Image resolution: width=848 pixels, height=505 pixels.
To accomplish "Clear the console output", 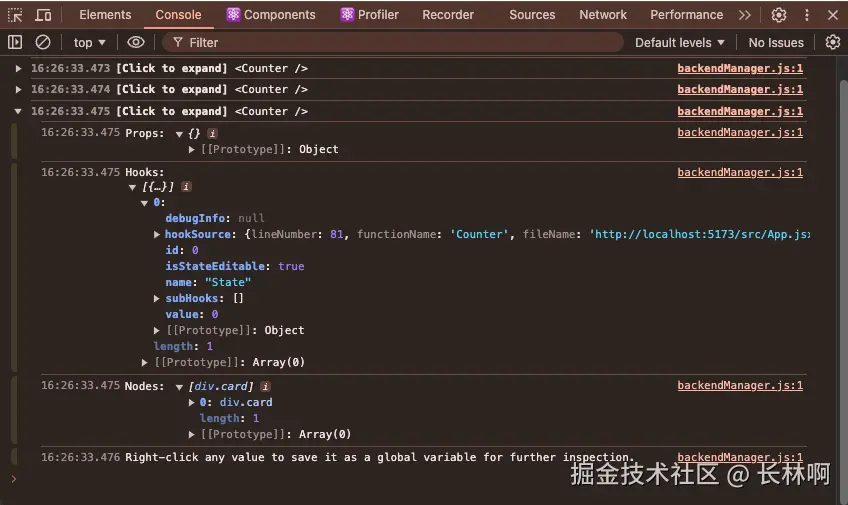I will (x=43, y=42).
